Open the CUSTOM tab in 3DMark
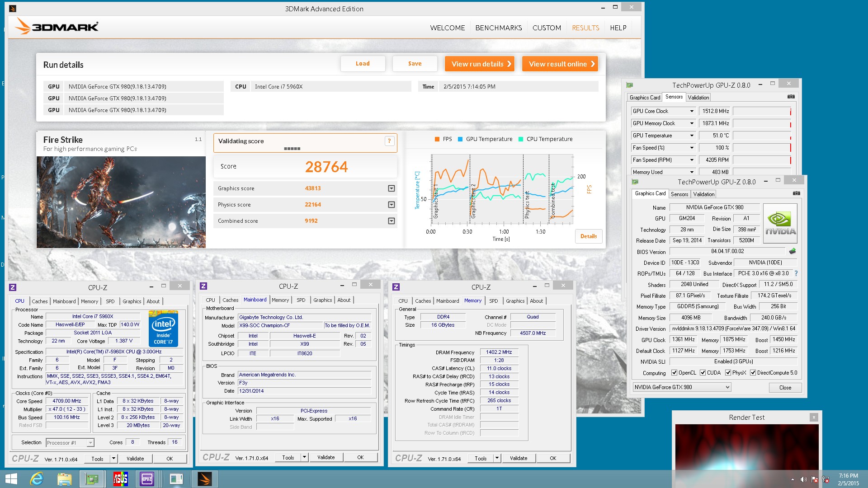This screenshot has width=868, height=488. (547, 28)
